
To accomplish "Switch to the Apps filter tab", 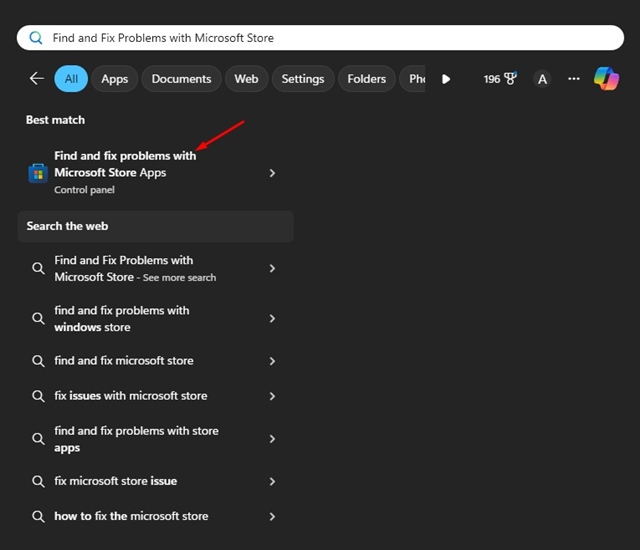I will point(114,79).
